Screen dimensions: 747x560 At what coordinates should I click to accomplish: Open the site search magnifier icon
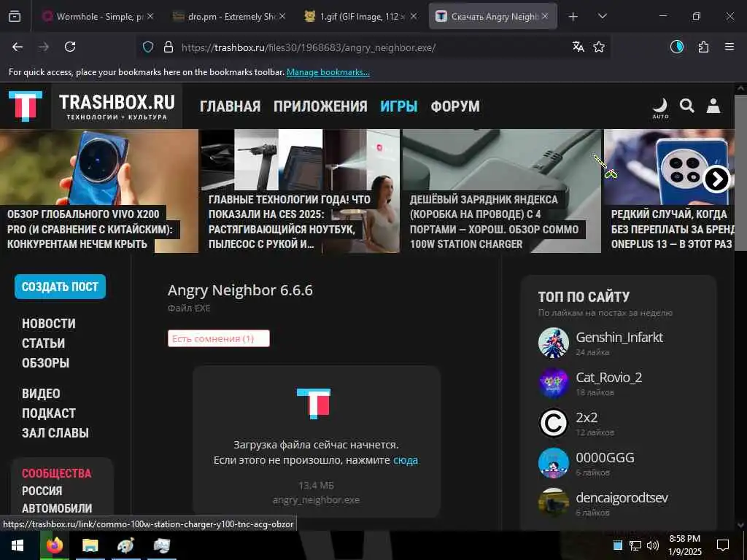coord(686,105)
